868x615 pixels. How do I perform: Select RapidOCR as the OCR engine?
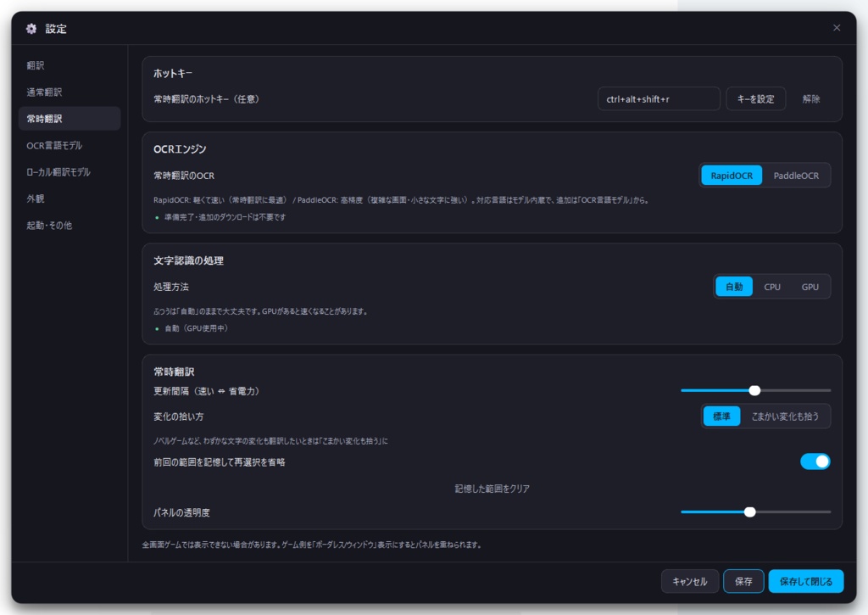[732, 176]
